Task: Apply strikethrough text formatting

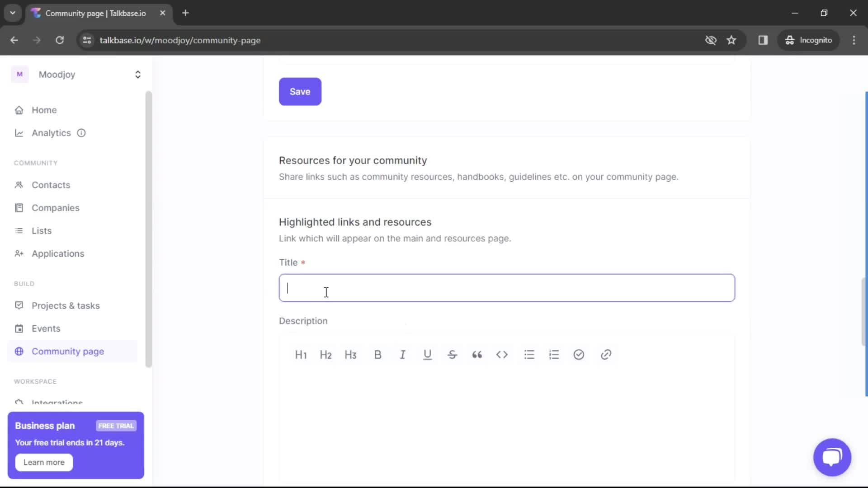Action: [x=453, y=355]
